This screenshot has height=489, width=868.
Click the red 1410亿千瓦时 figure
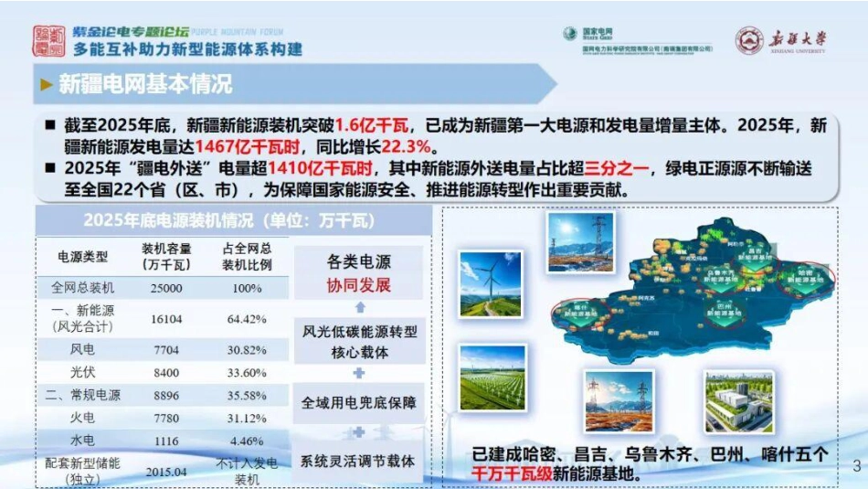coord(320,168)
